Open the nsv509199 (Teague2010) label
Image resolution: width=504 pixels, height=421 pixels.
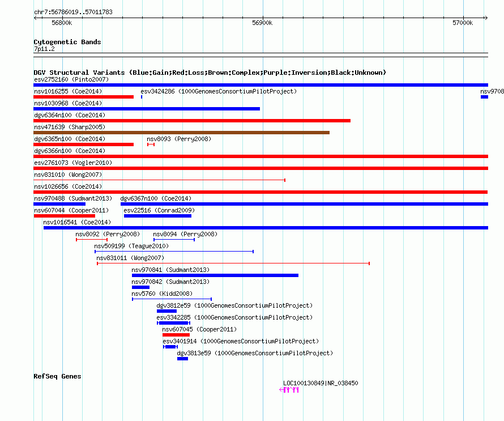tap(131, 246)
